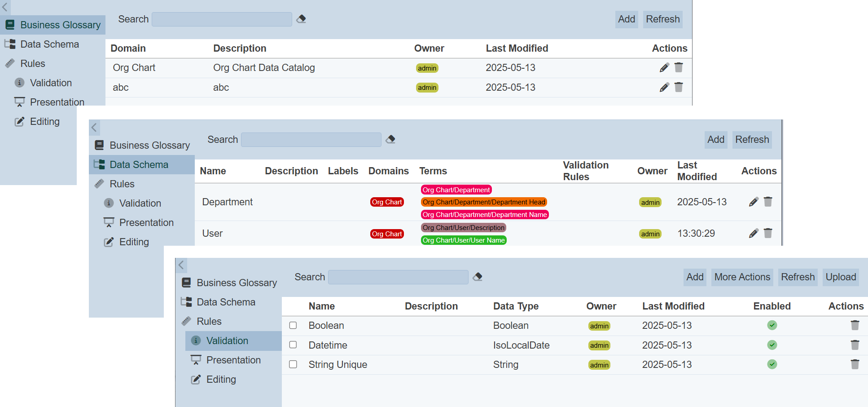Click Add in the Data Schema panel
The image size is (868, 407).
tap(715, 140)
